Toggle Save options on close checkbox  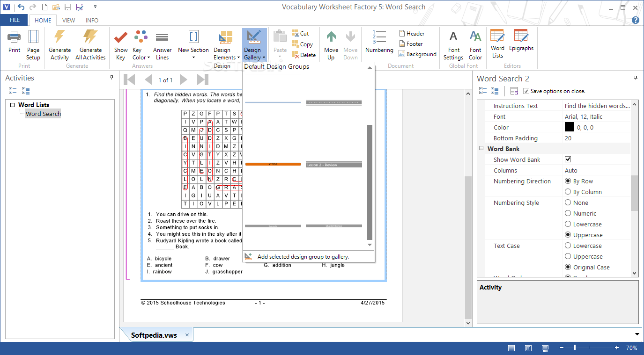526,91
